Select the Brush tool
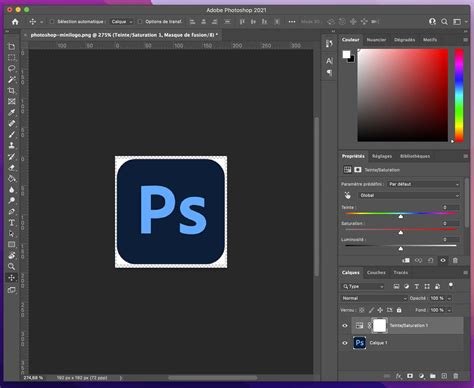 12,134
